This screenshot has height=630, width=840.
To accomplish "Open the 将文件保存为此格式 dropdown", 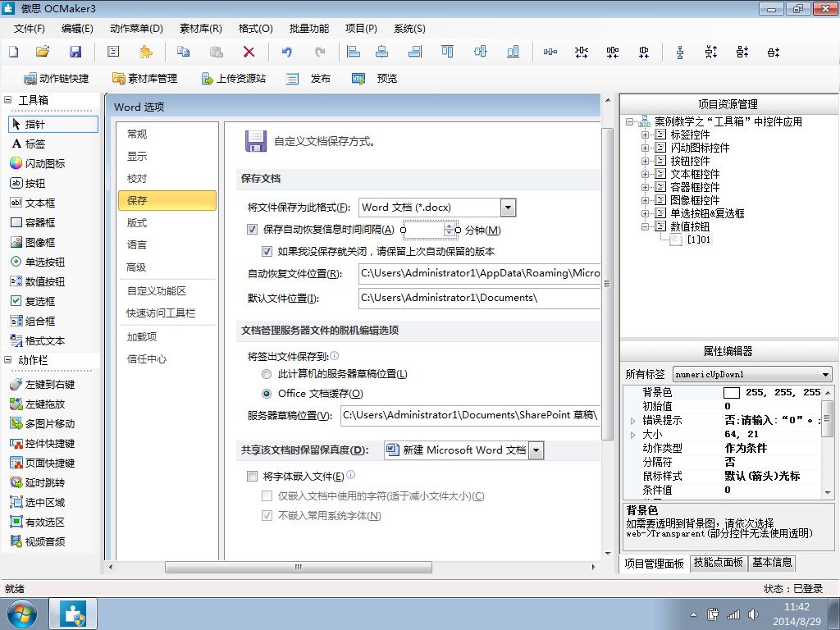I will (508, 208).
